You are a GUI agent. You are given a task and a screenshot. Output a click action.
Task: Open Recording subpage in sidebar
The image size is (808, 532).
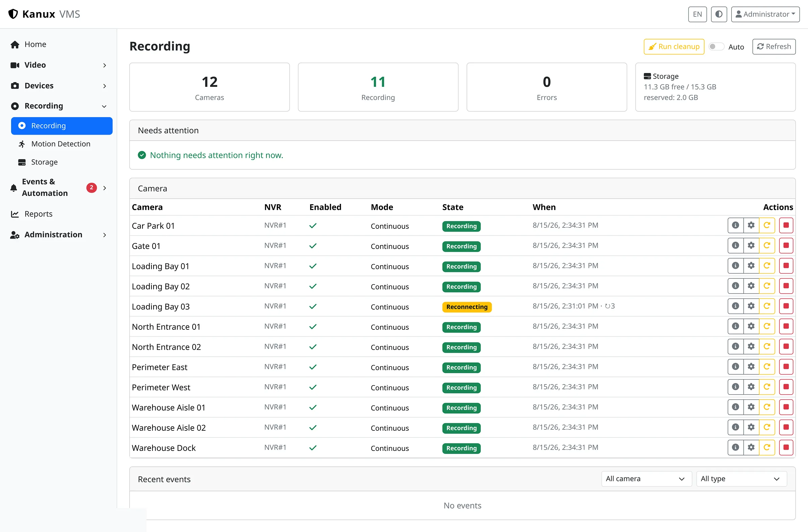(62, 126)
